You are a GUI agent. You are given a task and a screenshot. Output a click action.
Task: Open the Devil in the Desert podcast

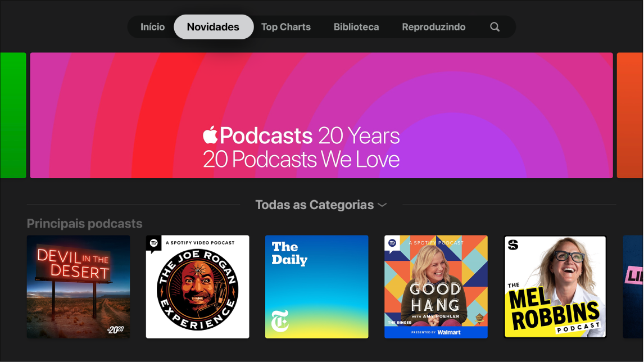click(x=78, y=287)
